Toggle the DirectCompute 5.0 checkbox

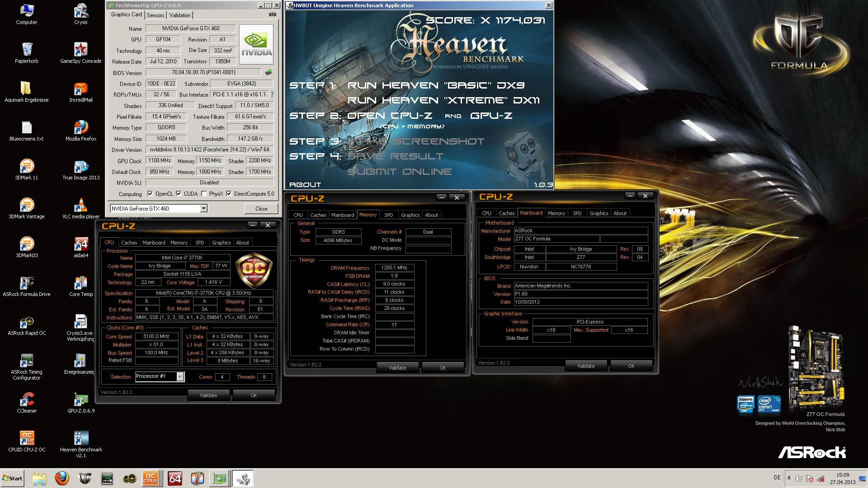pos(229,194)
